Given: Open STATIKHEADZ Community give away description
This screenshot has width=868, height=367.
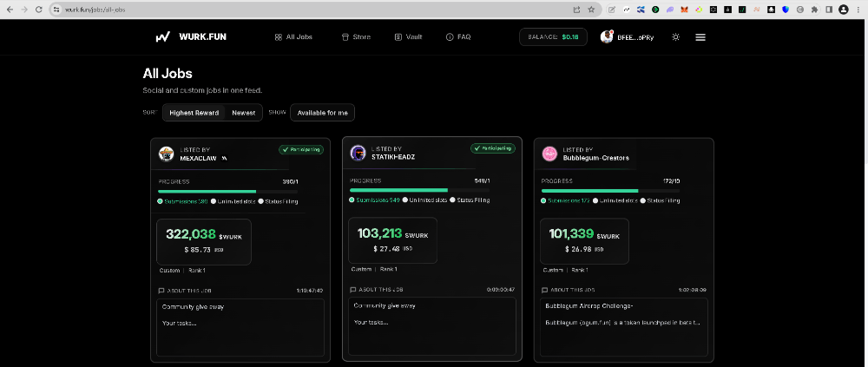Looking at the screenshot, I should pyautogui.click(x=432, y=326).
